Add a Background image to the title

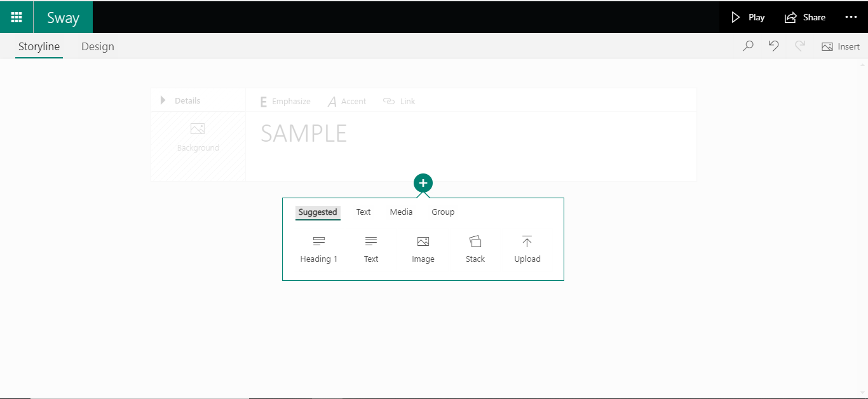pyautogui.click(x=198, y=135)
